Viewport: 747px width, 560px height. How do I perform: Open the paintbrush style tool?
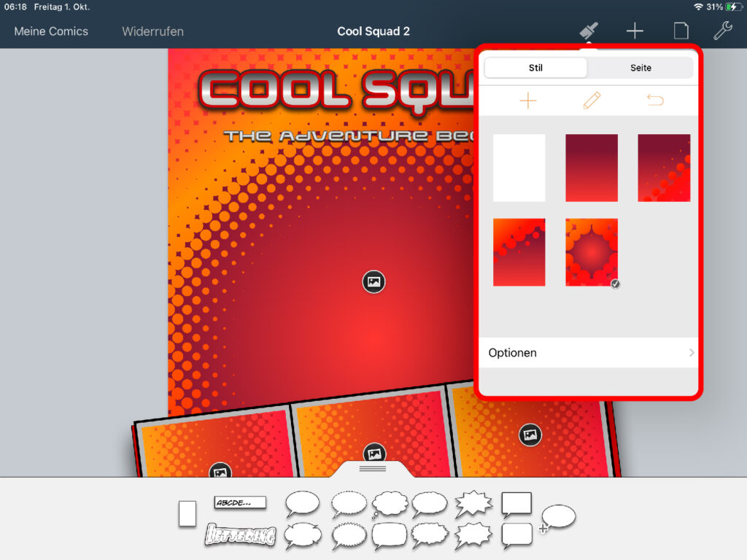click(x=589, y=31)
